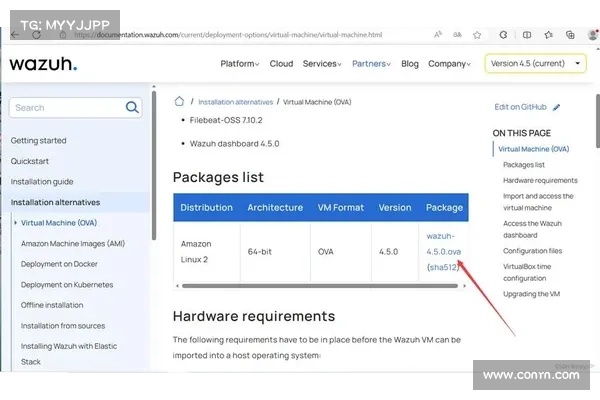Click the Filebeat-OSS 7.10.2 bullet
This screenshot has height=400, width=600.
point(226,120)
